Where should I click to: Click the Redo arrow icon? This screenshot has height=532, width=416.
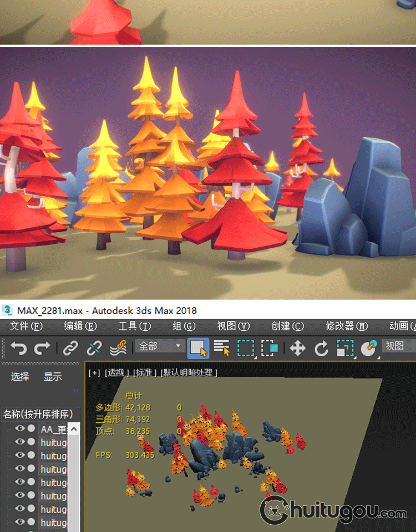click(x=42, y=348)
